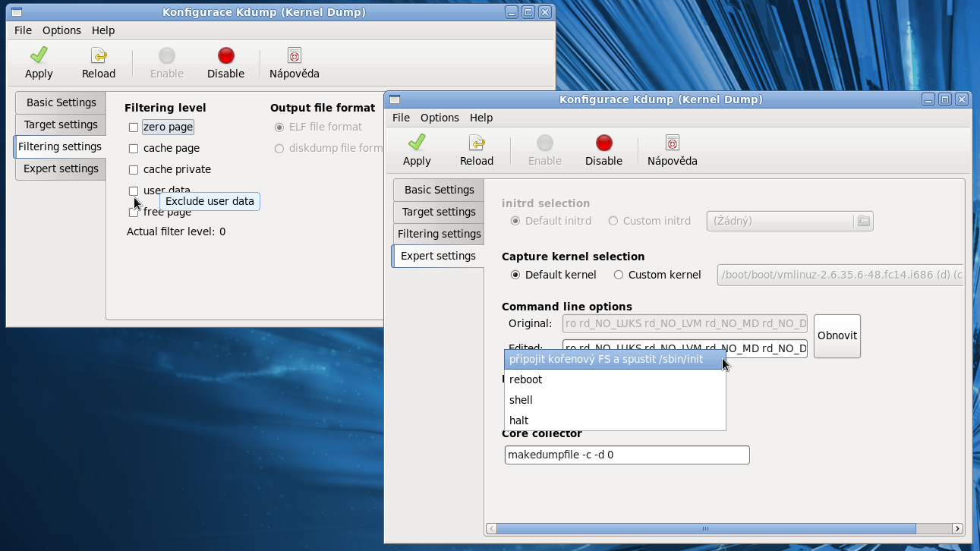Viewport: 980px width, 551px height.
Task: Tick the user data checkbox
Action: tap(134, 191)
